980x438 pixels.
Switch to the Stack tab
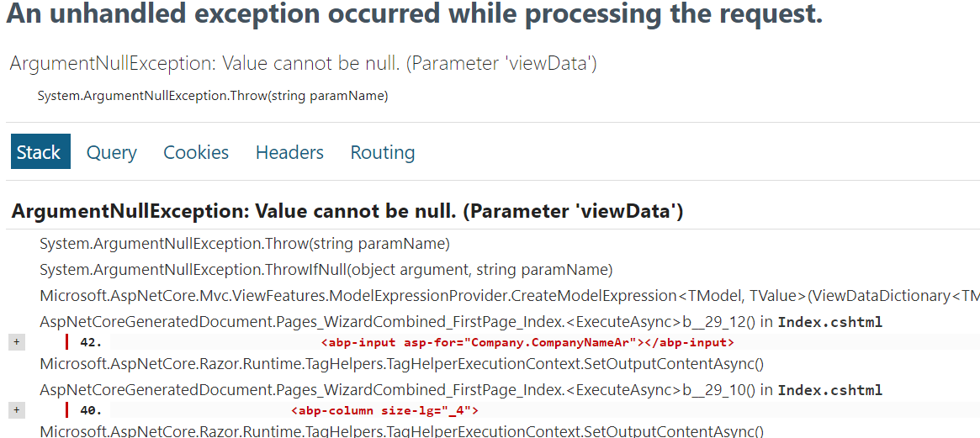[x=39, y=152]
